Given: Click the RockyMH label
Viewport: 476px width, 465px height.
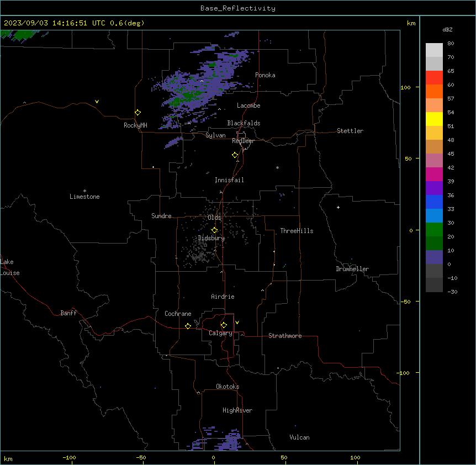Looking at the screenshot, I should [135, 125].
